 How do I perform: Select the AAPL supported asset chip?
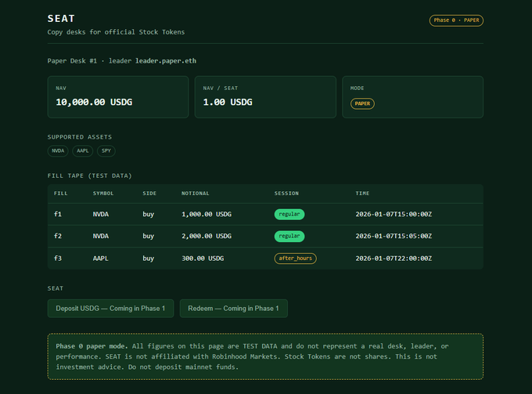pyautogui.click(x=82, y=151)
